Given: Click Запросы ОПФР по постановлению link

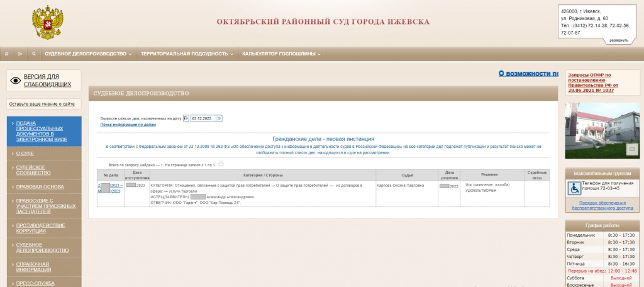Looking at the screenshot, I should [x=592, y=82].
